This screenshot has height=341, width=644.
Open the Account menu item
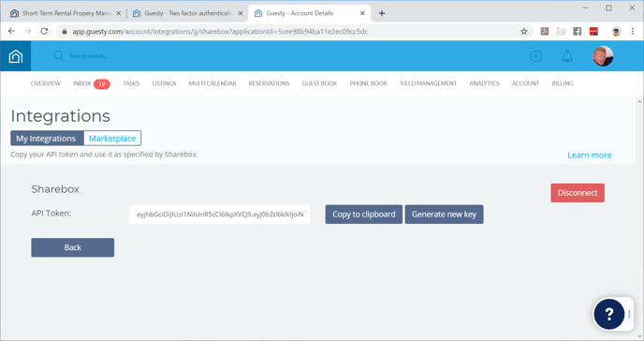click(x=525, y=83)
